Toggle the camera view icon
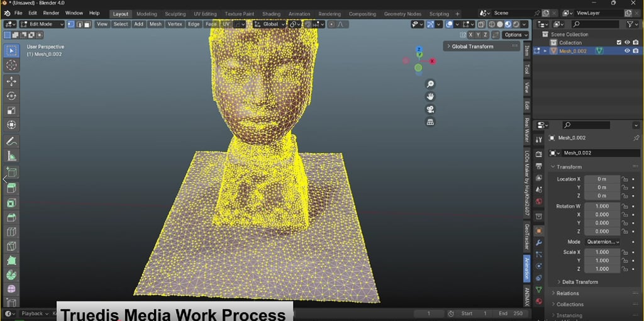 click(x=430, y=110)
